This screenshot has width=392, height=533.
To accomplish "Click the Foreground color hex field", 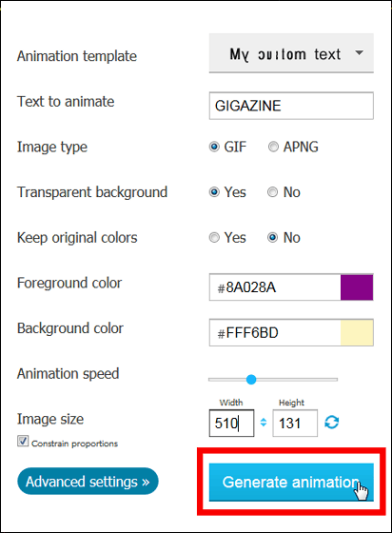I will pyautogui.click(x=275, y=287).
